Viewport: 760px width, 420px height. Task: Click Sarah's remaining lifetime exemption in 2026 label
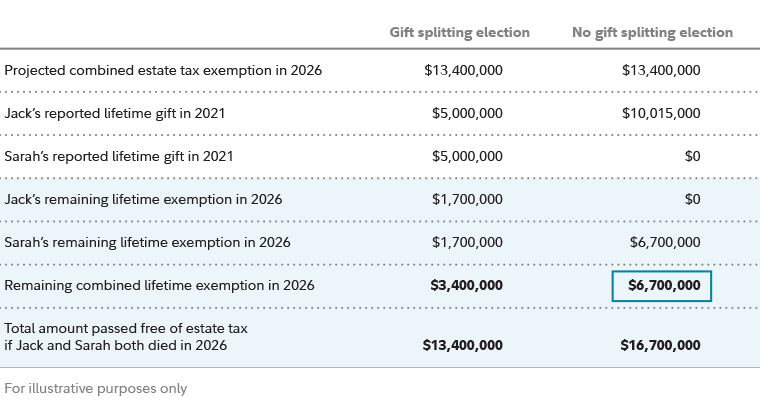(147, 243)
